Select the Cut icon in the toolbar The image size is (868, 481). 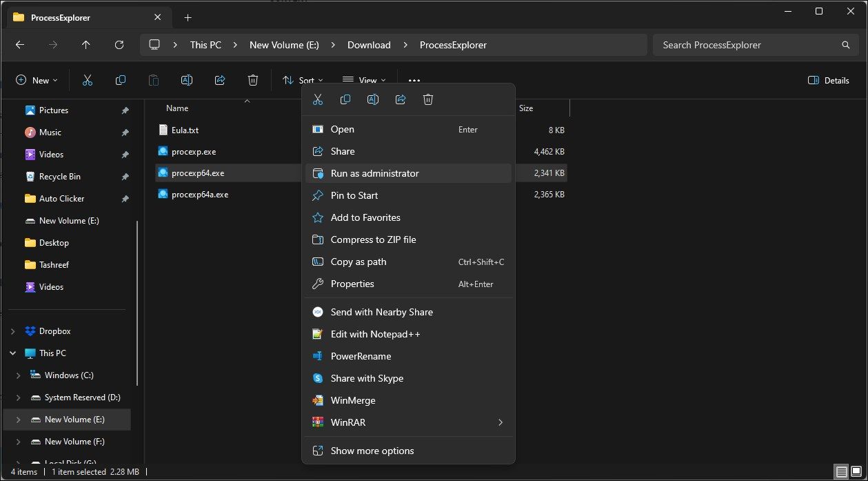coord(88,80)
